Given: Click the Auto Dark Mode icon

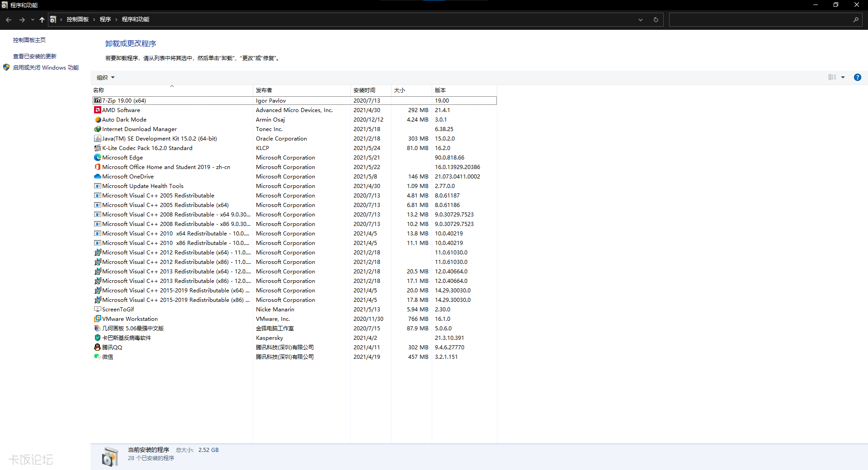Looking at the screenshot, I should point(97,120).
